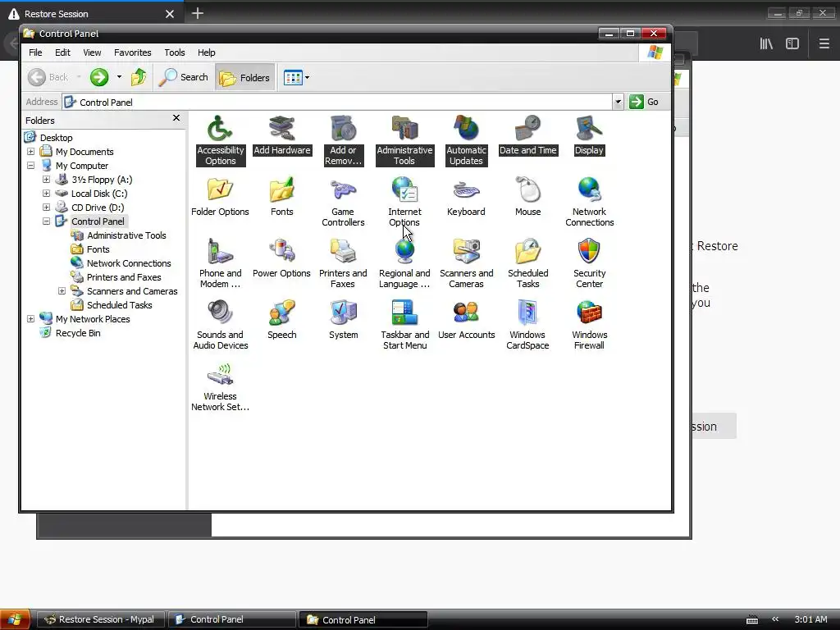Click the Go button
Image resolution: width=840 pixels, height=630 pixels.
point(645,102)
